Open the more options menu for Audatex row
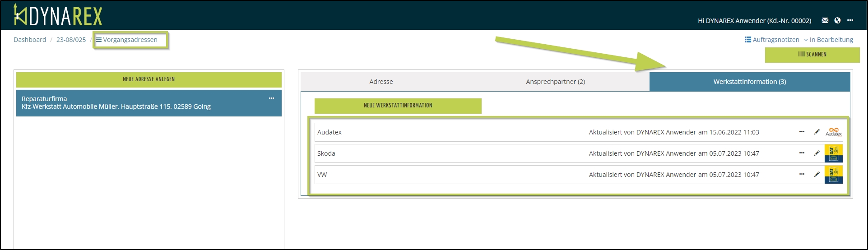868x250 pixels. pyautogui.click(x=802, y=132)
